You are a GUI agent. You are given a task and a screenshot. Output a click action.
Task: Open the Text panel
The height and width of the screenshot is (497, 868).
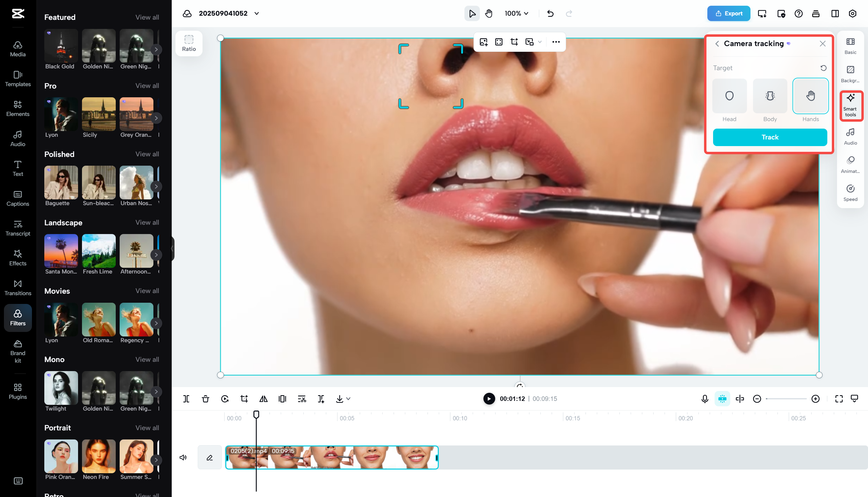[x=17, y=168]
